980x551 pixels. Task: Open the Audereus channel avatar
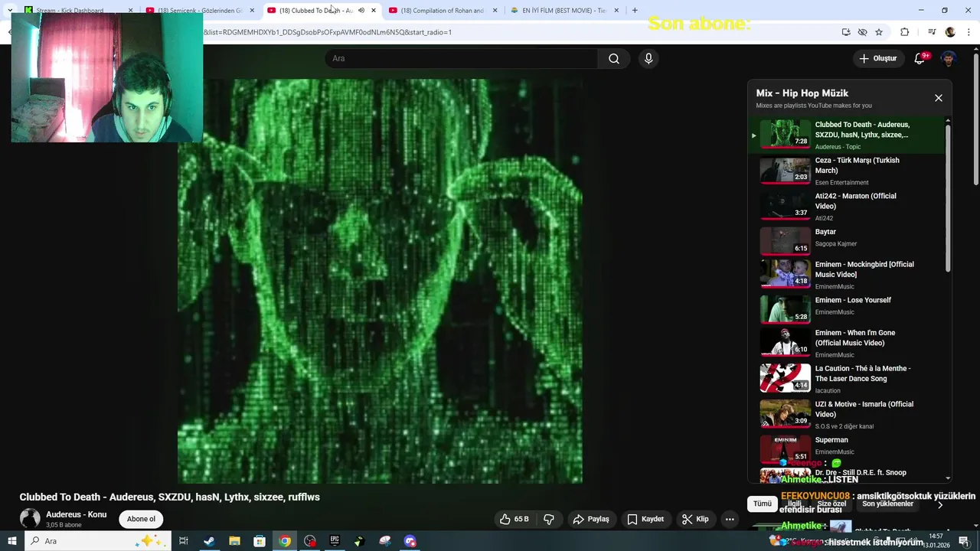[30, 519]
